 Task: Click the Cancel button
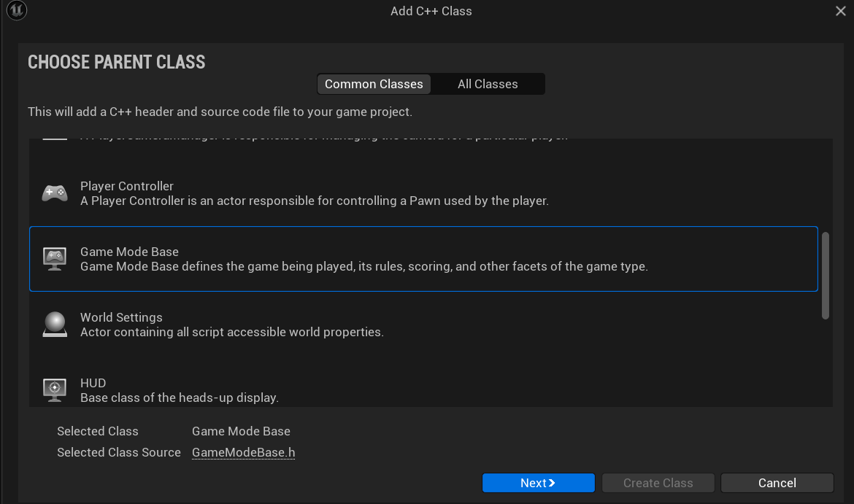coord(777,483)
